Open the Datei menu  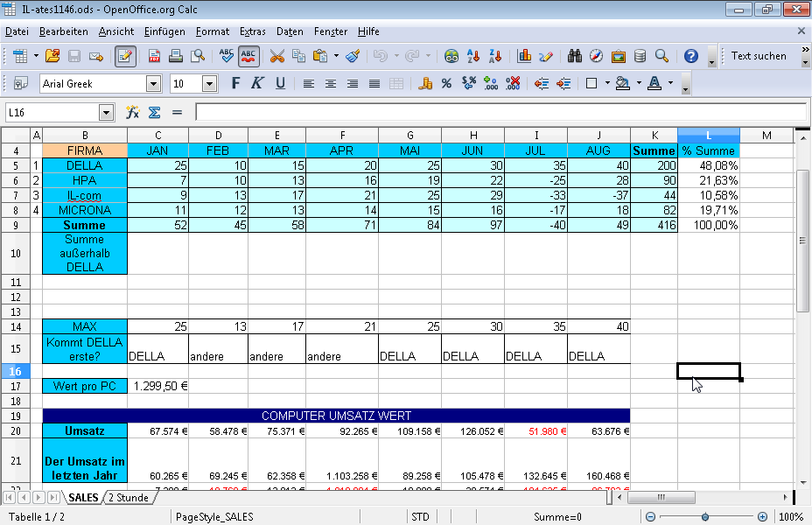click(17, 31)
